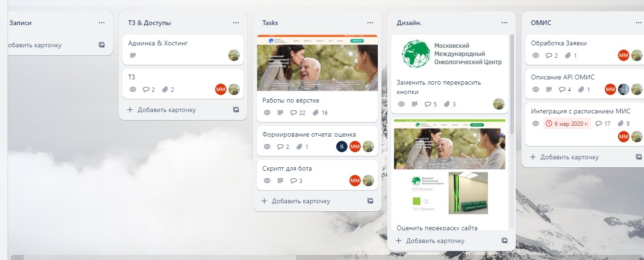Open the Описание API ОМИС card

[x=585, y=84]
